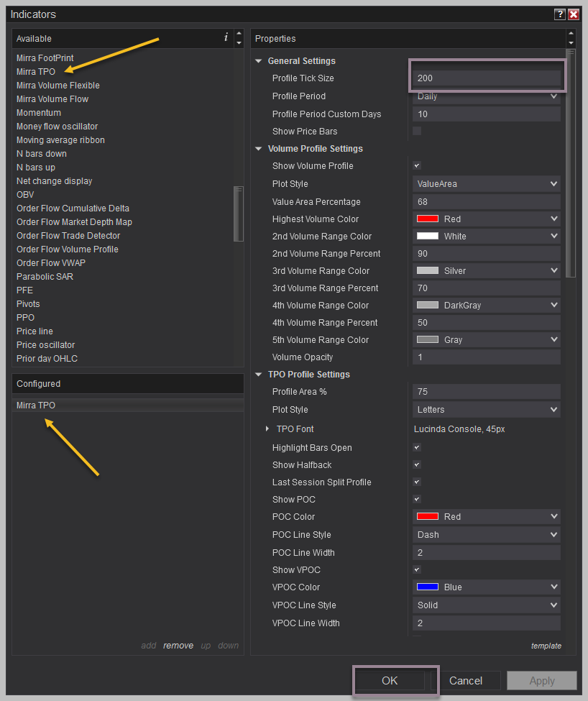Toggle the Show Price Bars checkbox
Image resolution: width=588 pixels, height=701 pixels.
417,131
